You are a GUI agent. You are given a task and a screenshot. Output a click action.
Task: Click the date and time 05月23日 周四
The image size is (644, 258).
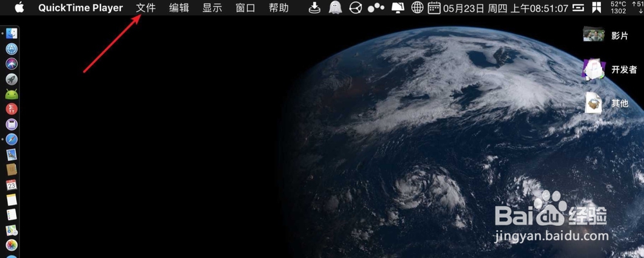click(x=506, y=8)
